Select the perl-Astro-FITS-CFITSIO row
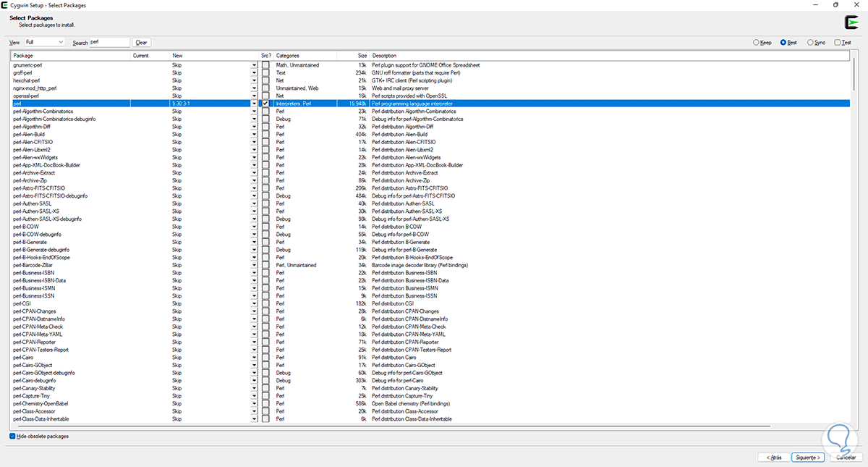The width and height of the screenshot is (868, 467). tap(430, 188)
